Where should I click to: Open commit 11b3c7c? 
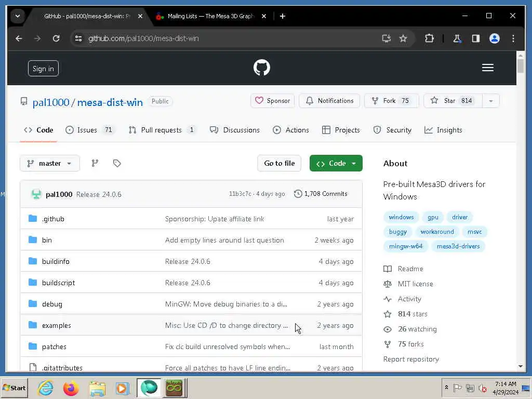(x=240, y=194)
